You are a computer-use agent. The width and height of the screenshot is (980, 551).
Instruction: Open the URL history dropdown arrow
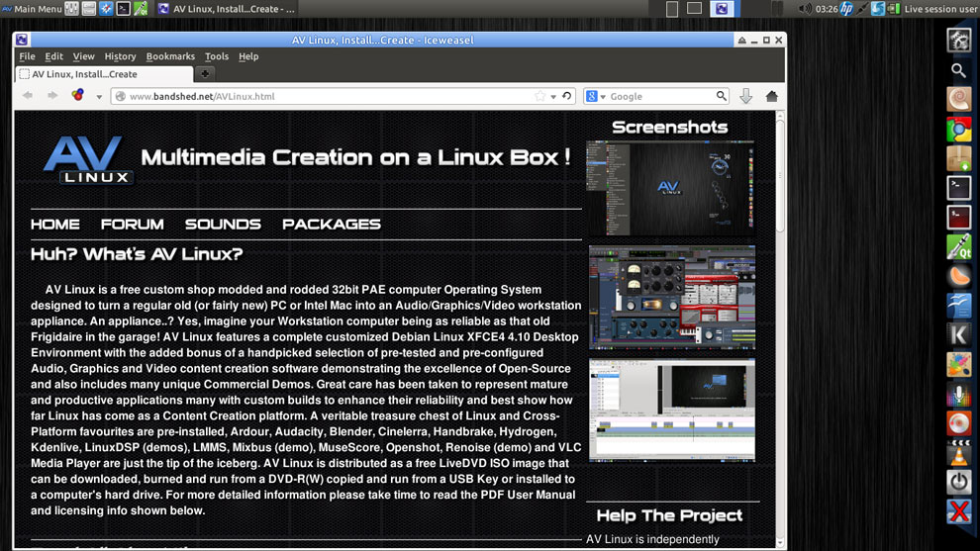click(x=553, y=97)
